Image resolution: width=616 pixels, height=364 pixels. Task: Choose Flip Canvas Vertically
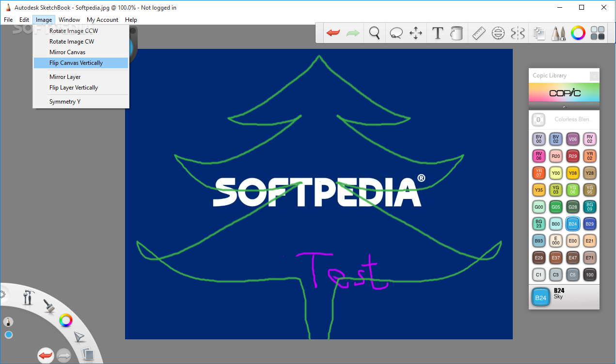(81, 63)
